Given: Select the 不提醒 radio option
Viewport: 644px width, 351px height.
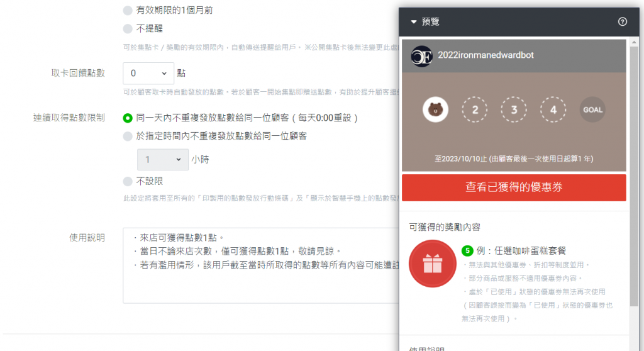Looking at the screenshot, I should 128,29.
